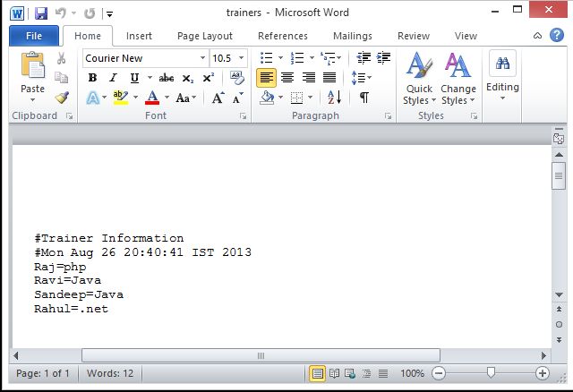Viewport: 573px width, 392px height.
Task: Open Change Case Aa menu
Action: (x=185, y=98)
